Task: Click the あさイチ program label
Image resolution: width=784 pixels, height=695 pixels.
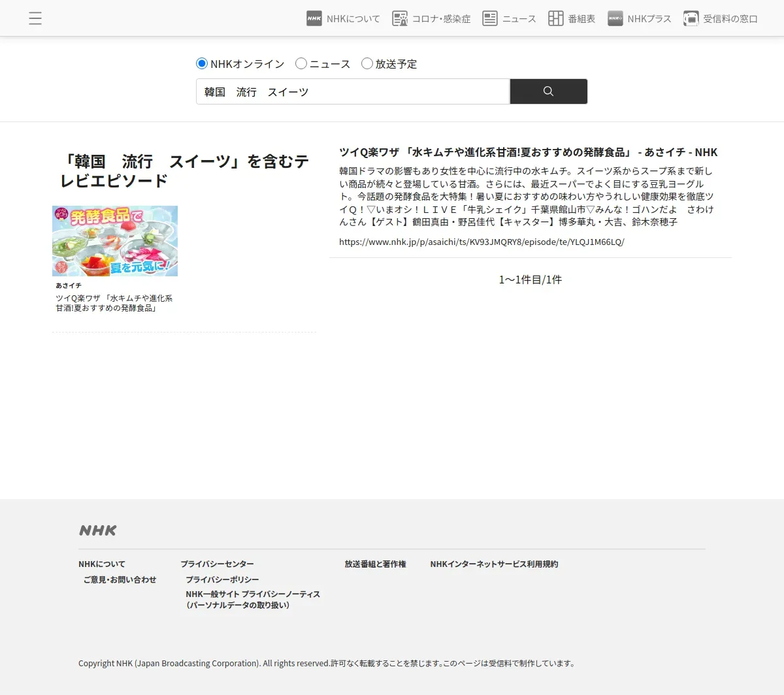Action: (69, 285)
